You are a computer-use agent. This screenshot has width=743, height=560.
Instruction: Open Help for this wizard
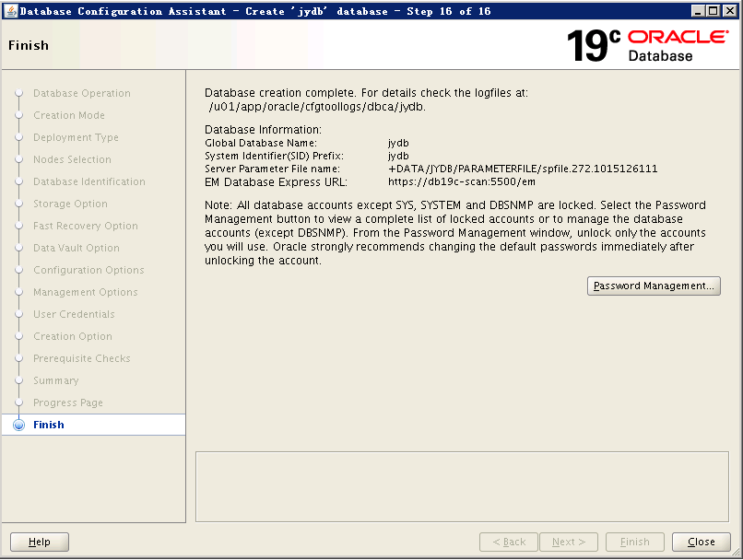pyautogui.click(x=40, y=542)
